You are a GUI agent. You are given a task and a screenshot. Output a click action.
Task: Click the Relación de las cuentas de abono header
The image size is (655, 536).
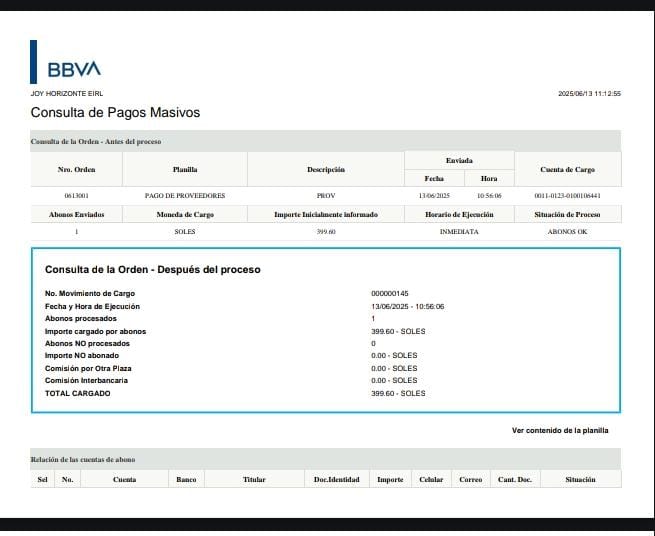[83, 459]
